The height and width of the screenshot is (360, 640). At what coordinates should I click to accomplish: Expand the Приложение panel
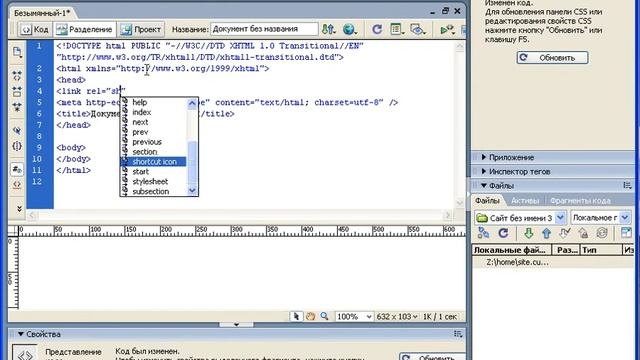[511, 157]
